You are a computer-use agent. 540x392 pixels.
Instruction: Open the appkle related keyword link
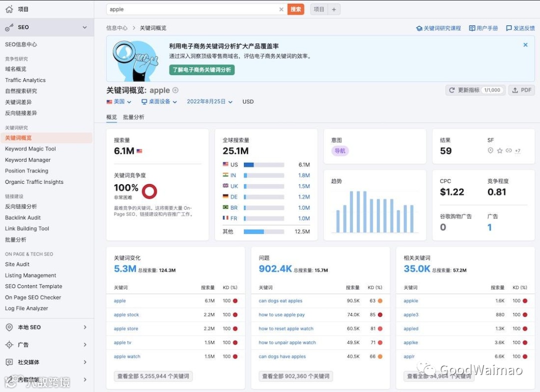(411, 301)
